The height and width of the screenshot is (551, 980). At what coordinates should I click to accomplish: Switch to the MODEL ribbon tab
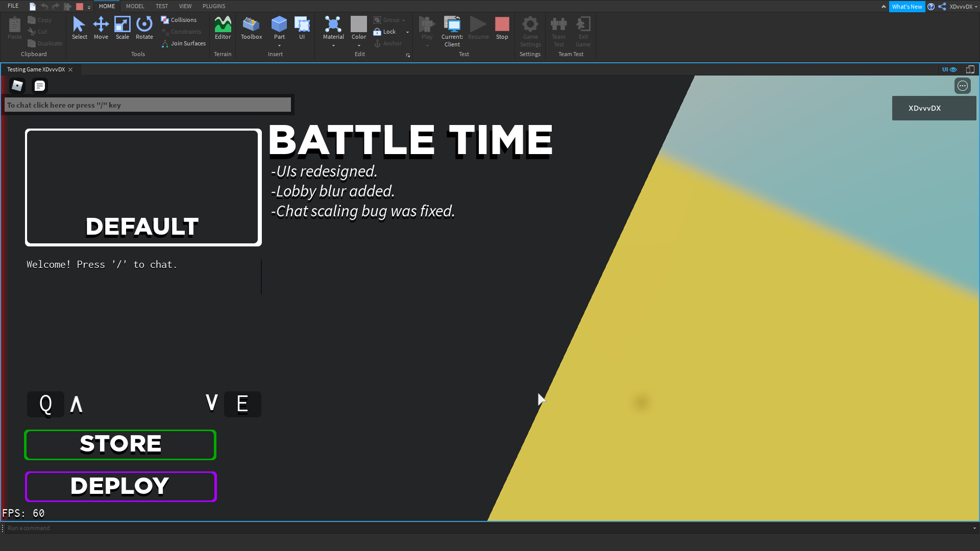pyautogui.click(x=135, y=6)
